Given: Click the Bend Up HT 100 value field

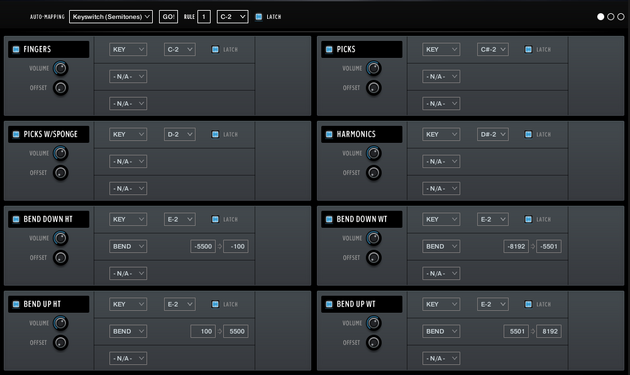Looking at the screenshot, I should pyautogui.click(x=203, y=331).
